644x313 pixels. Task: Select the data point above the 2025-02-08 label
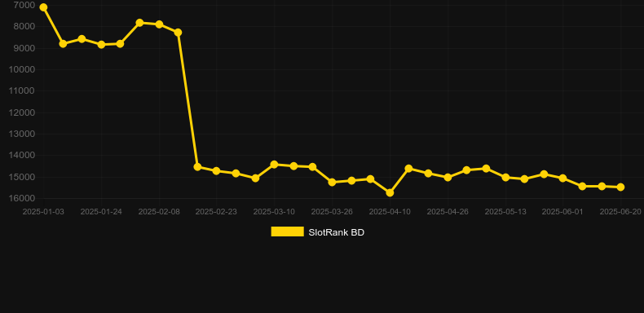click(x=159, y=24)
